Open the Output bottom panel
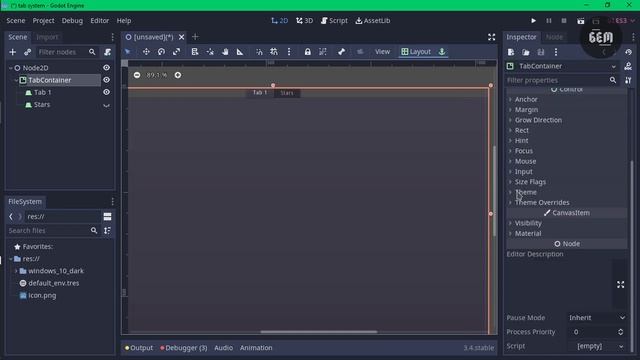Viewport: 640px width, 360px height. [x=139, y=348]
